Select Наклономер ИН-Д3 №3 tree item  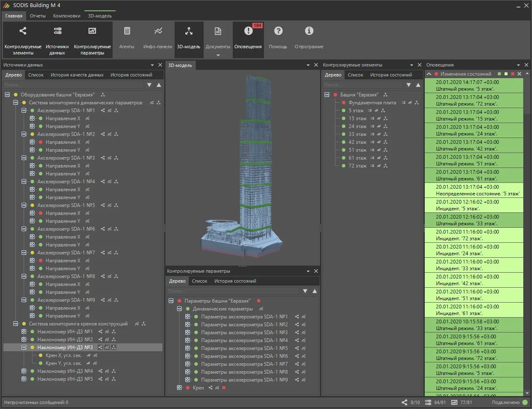click(66, 347)
